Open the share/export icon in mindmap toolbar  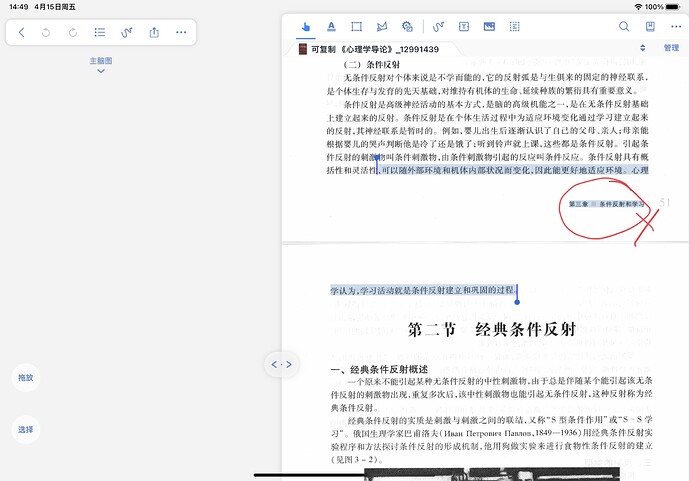tap(154, 32)
